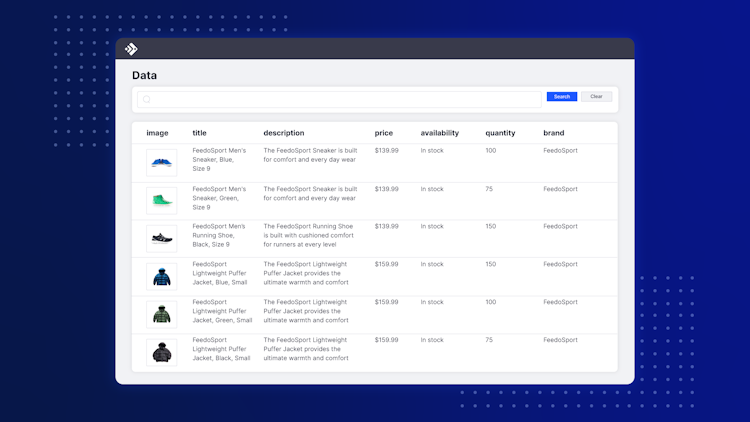Click the image column header
The height and width of the screenshot is (422, 750).
coord(157,133)
